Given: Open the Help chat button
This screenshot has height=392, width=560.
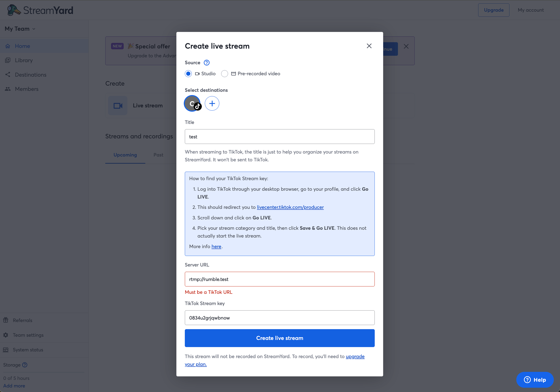Looking at the screenshot, I should click(x=535, y=380).
